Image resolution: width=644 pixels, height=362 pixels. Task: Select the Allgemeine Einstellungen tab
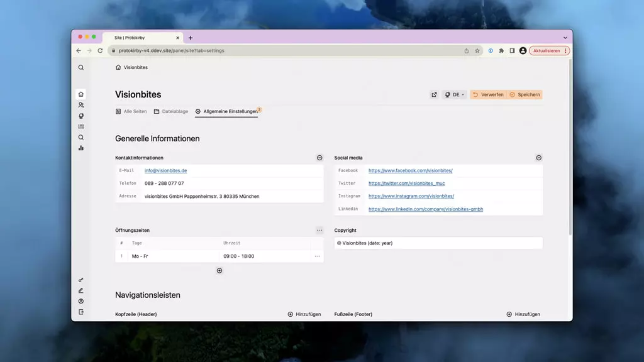226,111
